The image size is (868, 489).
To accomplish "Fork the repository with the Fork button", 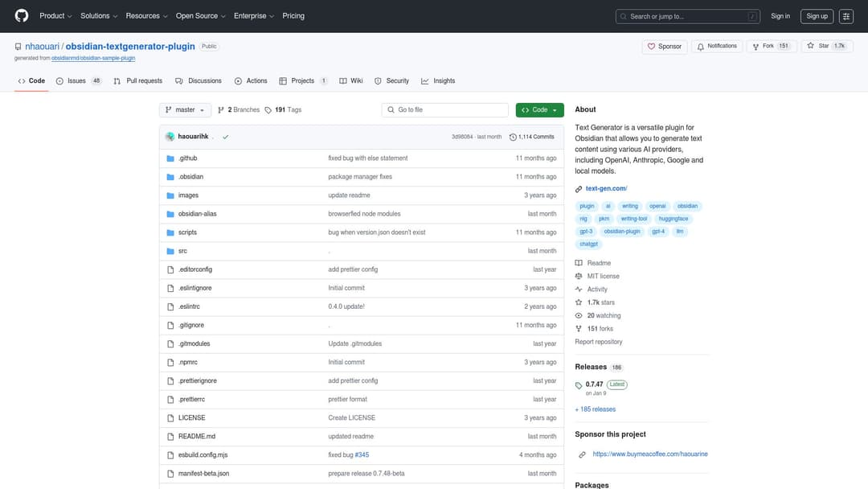I will pyautogui.click(x=771, y=47).
